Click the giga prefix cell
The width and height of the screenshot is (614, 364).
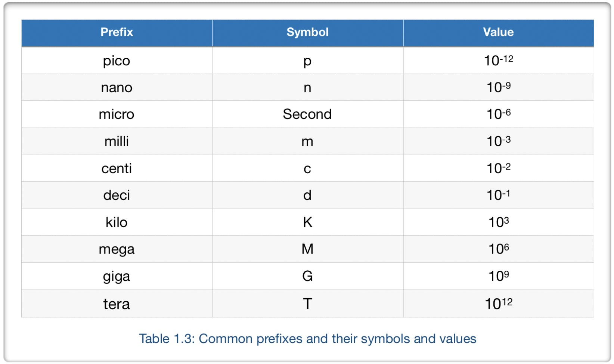point(117,276)
